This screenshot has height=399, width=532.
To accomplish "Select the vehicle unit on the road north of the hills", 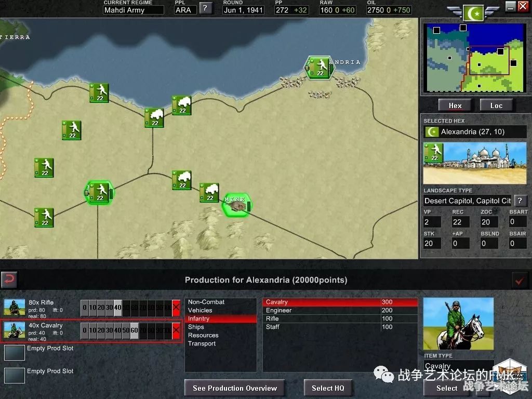I will (x=181, y=180).
